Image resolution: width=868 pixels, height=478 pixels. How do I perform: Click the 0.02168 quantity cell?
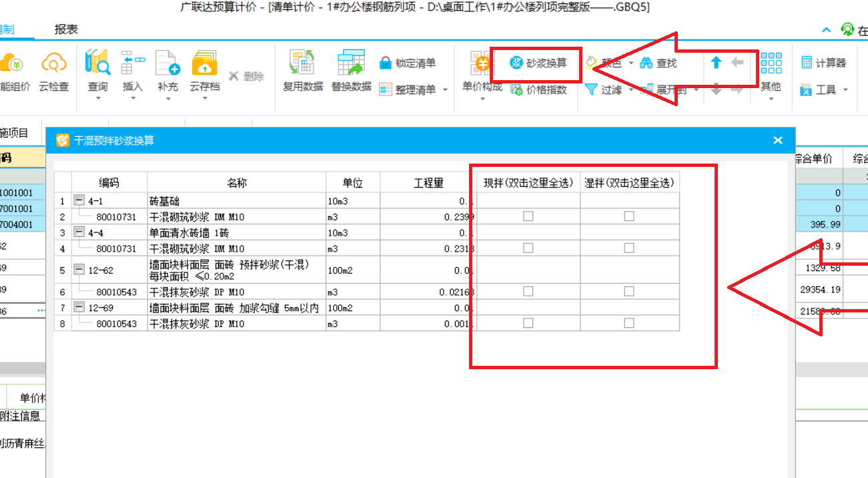coord(428,292)
